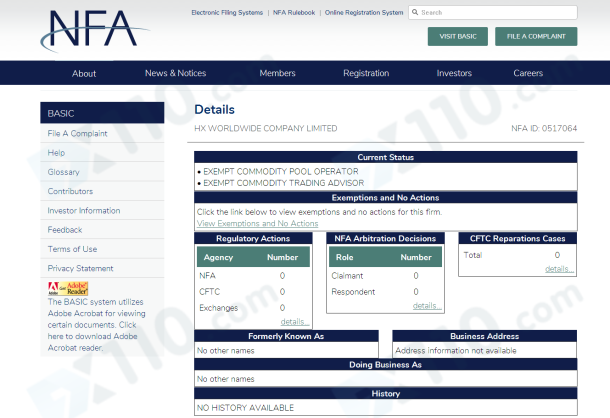The width and height of the screenshot is (610, 418).
Task: Open the NFA Rulebook link
Action: pos(294,12)
